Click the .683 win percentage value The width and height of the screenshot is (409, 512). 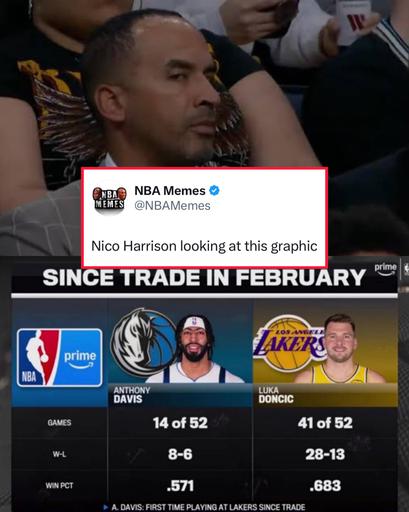[x=325, y=486]
